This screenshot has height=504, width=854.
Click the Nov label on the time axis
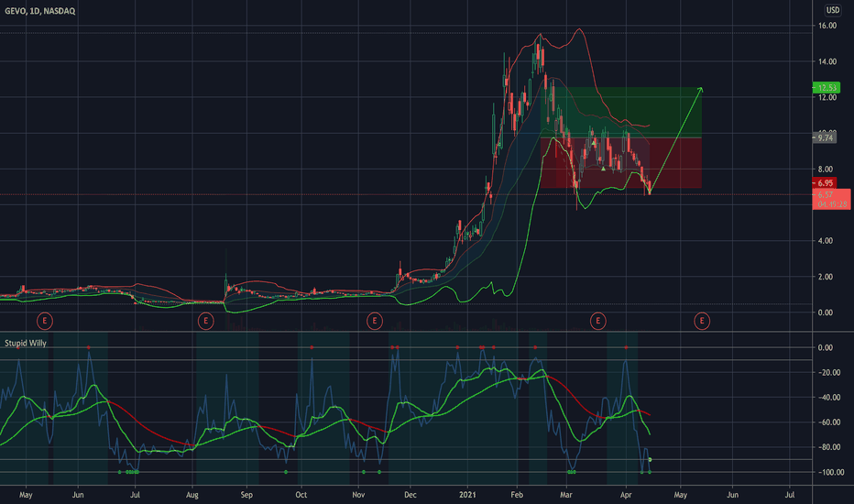358,495
